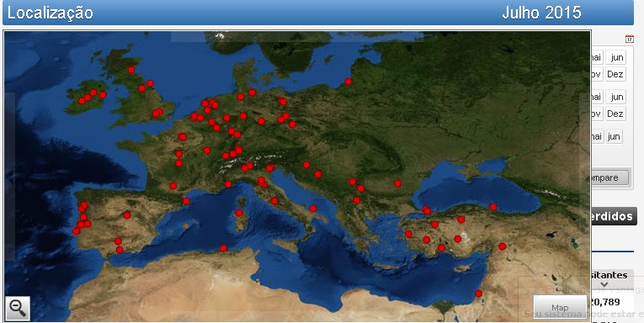
Task: Click the red marker on the Algerian coast
Action: [x=223, y=248]
